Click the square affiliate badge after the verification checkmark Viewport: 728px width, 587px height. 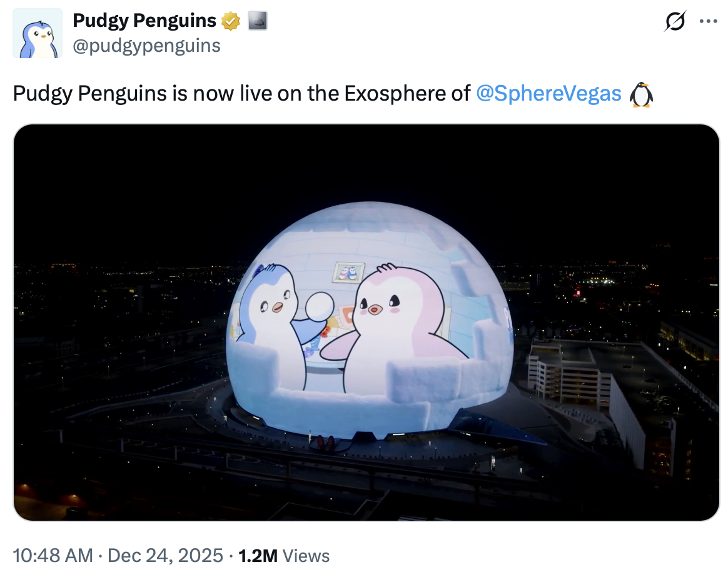tap(259, 19)
